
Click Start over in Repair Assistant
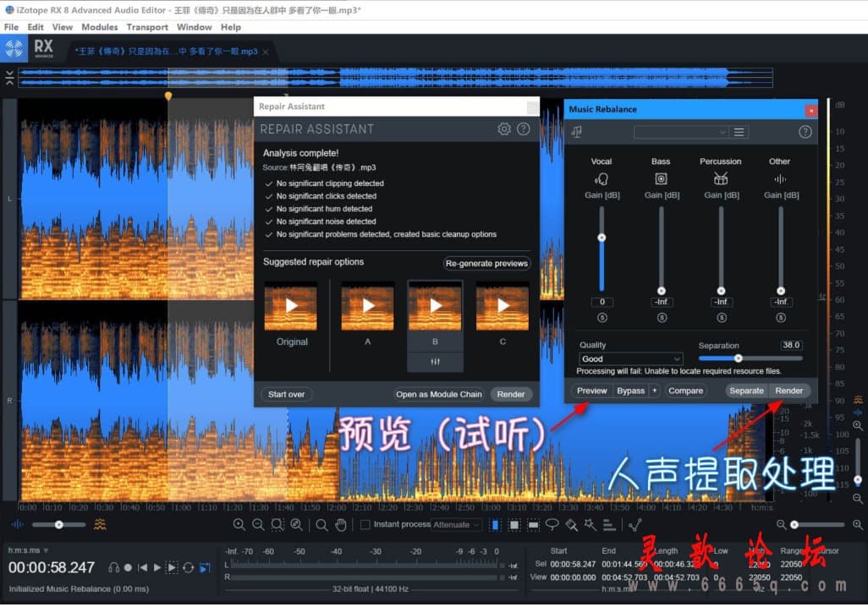click(286, 394)
